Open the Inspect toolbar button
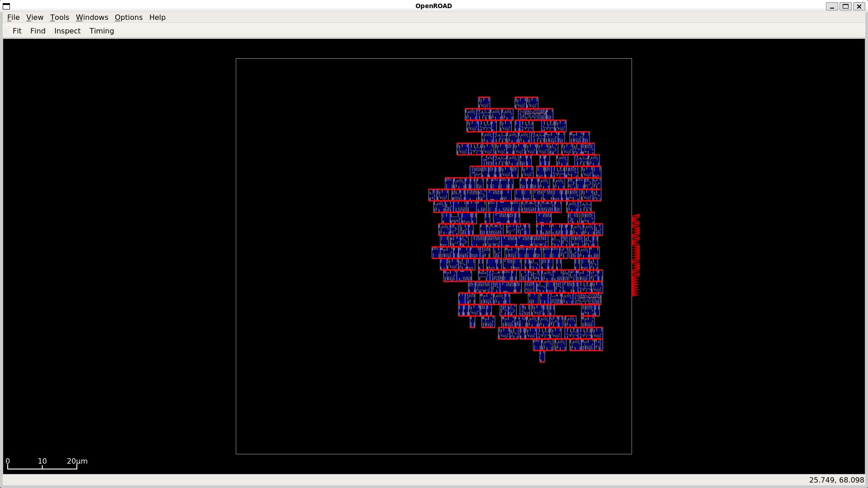Screen dimensions: 868x488 click(x=67, y=31)
